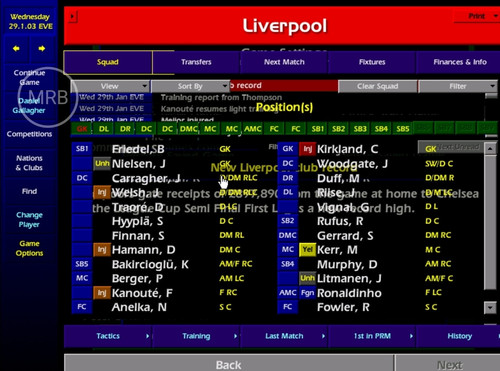500x371 pixels.
Task: Select player Rufus, R
Action: pyautogui.click(x=340, y=221)
